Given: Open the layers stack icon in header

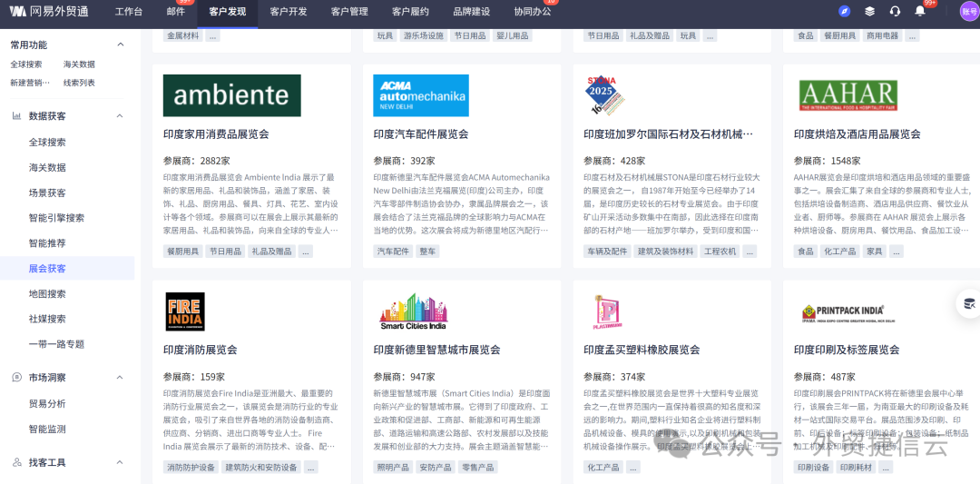Looking at the screenshot, I should click(869, 11).
